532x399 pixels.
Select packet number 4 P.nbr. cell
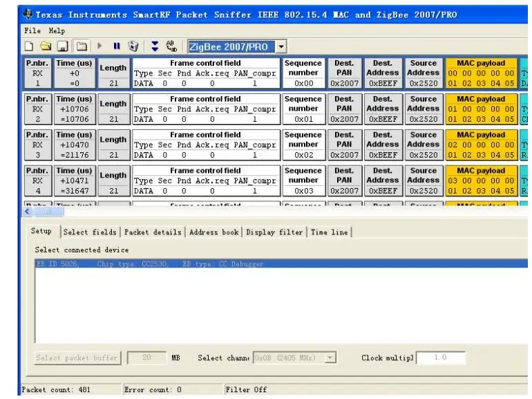[38, 180]
